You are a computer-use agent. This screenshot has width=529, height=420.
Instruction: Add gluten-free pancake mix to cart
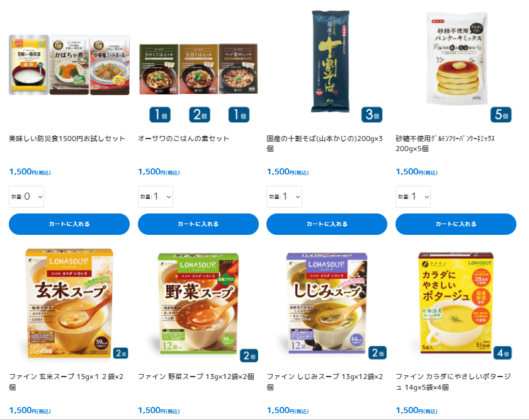pos(456,224)
